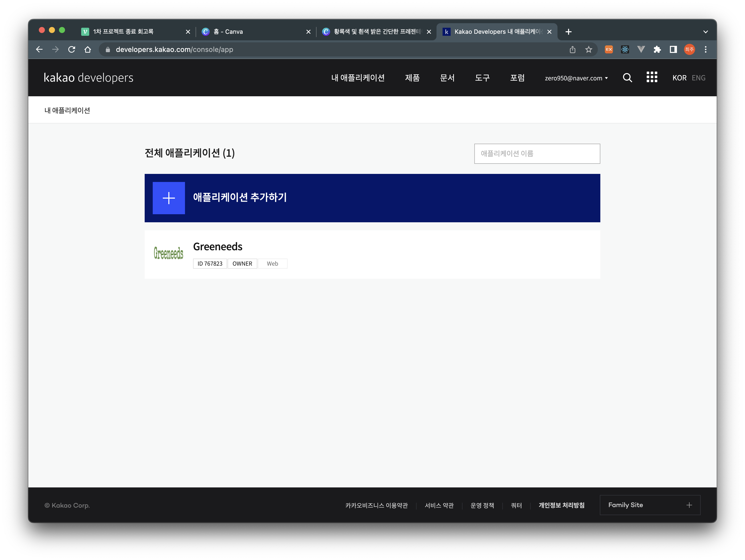The width and height of the screenshot is (745, 560).
Task: Open the extensions puzzle menu
Action: point(657,49)
